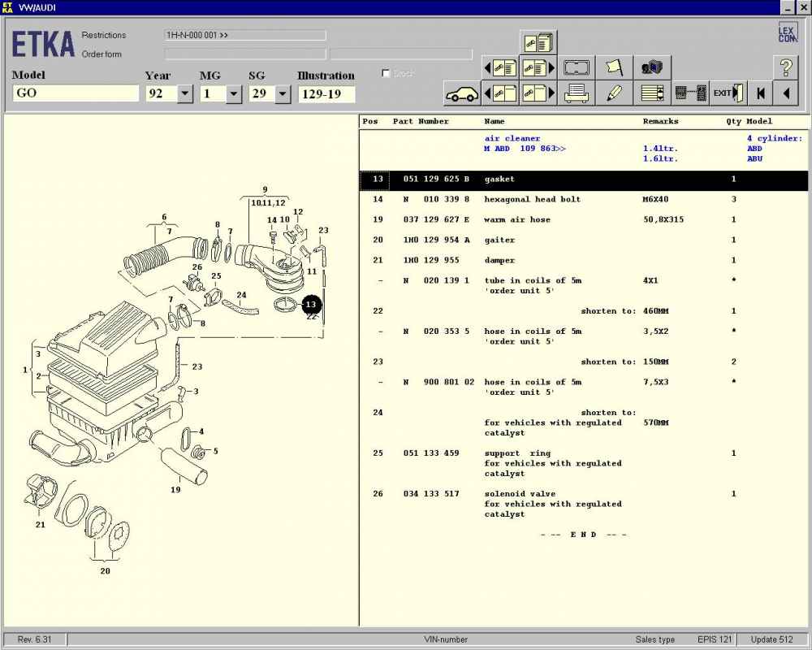Click callout number 20 in the diagram
The image size is (812, 650).
click(105, 570)
